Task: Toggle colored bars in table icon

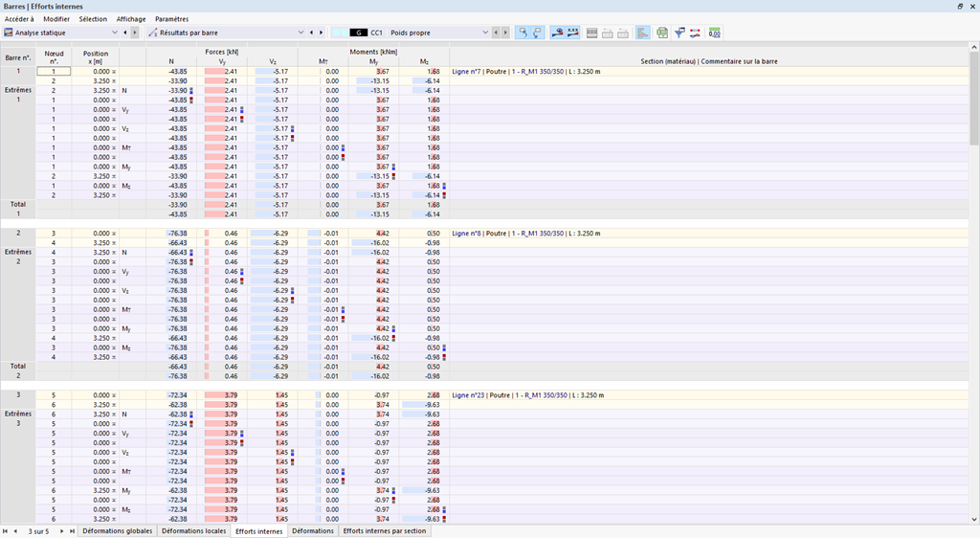Action: tap(642, 33)
